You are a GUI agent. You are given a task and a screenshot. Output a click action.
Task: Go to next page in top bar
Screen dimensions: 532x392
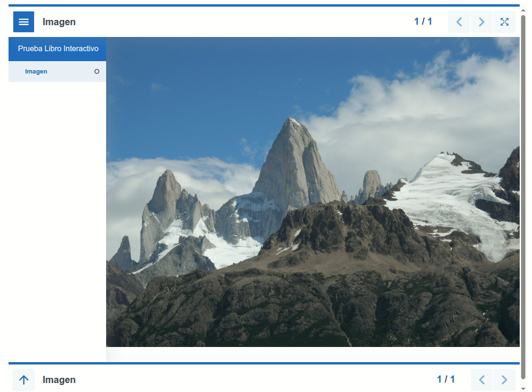point(481,22)
